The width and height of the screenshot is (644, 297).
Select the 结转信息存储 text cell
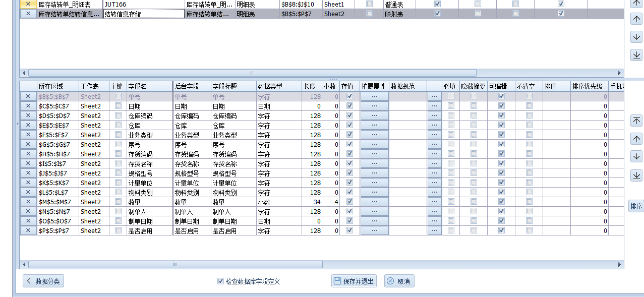tap(143, 14)
